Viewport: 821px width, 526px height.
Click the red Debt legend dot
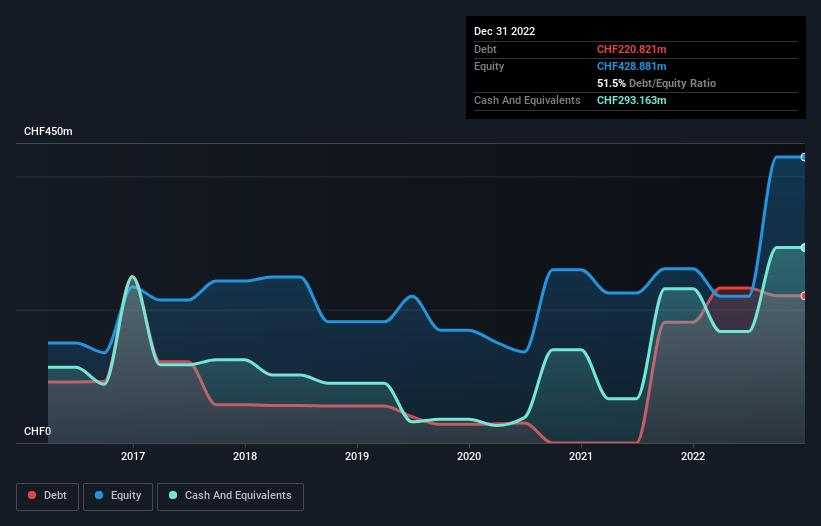tap(32, 495)
